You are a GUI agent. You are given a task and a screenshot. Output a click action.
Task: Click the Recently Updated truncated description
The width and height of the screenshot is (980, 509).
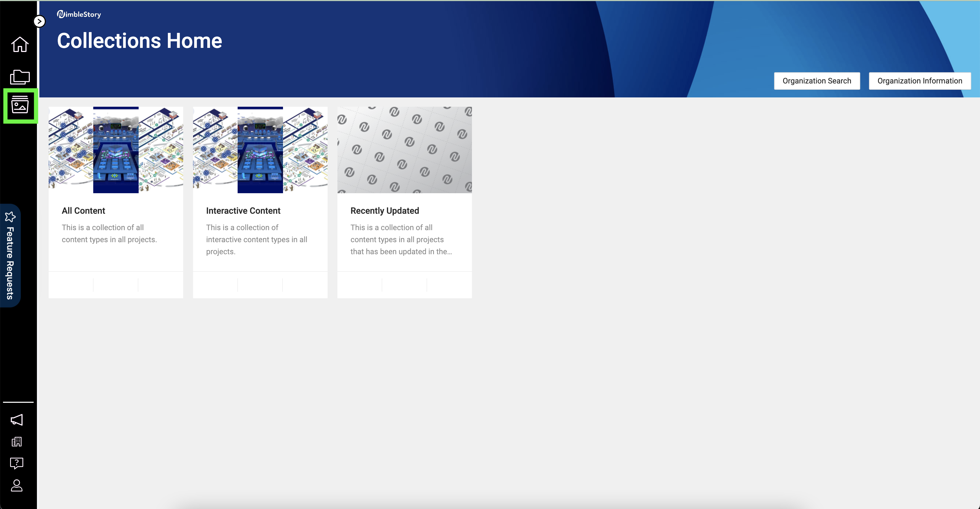pos(401,239)
